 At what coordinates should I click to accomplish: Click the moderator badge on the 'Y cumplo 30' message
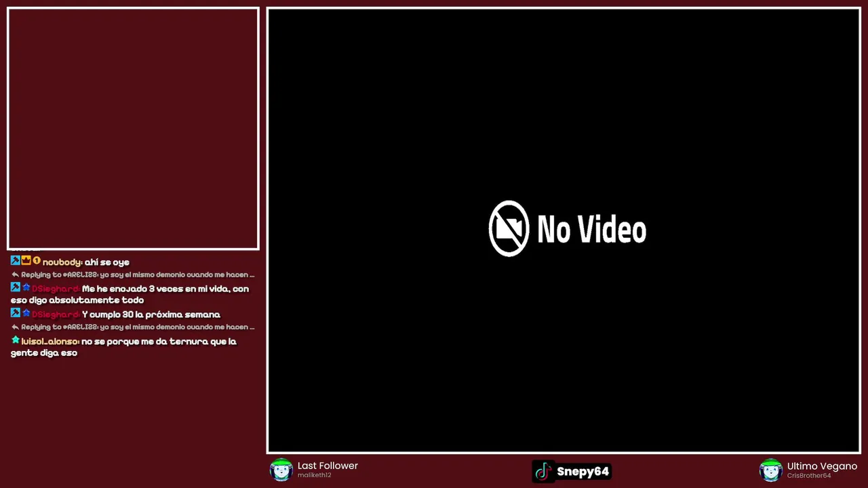pos(15,313)
